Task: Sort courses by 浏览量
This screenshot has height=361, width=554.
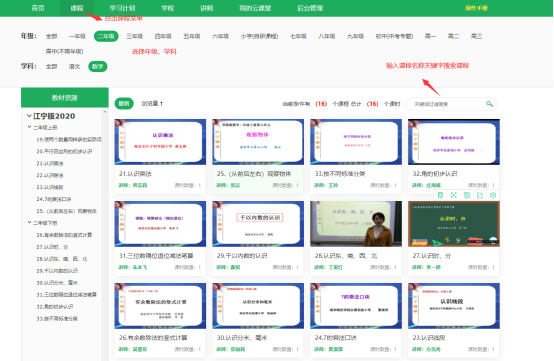Action: pos(152,103)
